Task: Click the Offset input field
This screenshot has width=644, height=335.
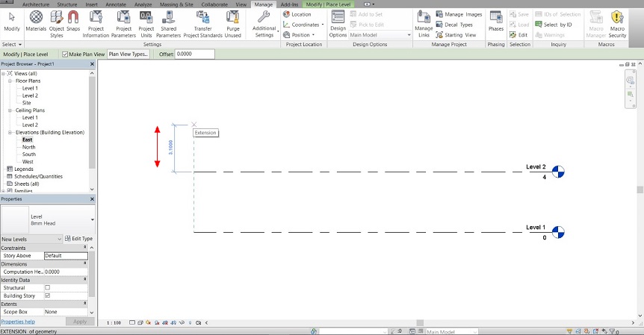Action: point(194,54)
